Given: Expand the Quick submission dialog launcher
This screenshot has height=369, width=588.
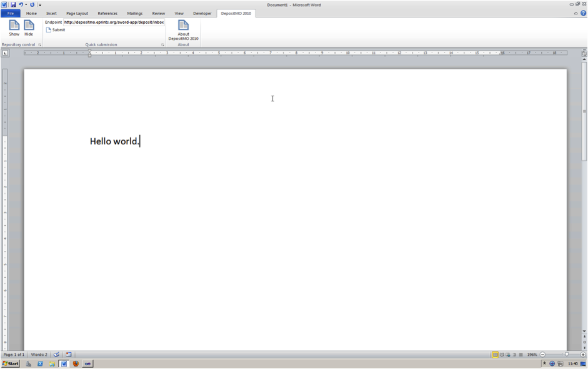Looking at the screenshot, I should (162, 45).
